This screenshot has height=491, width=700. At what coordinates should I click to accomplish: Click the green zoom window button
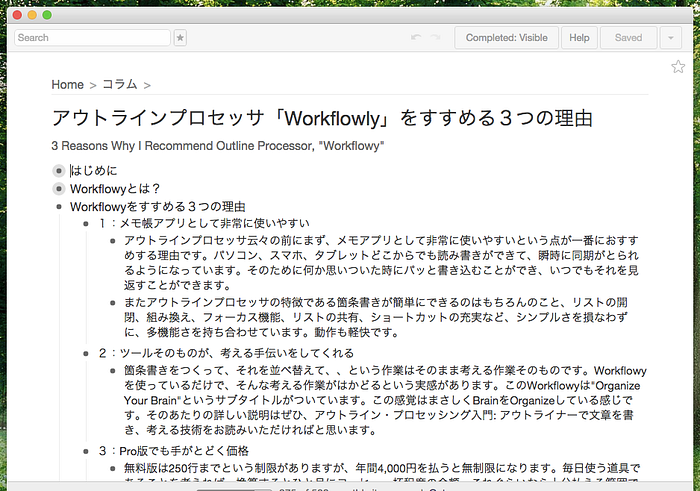47,15
